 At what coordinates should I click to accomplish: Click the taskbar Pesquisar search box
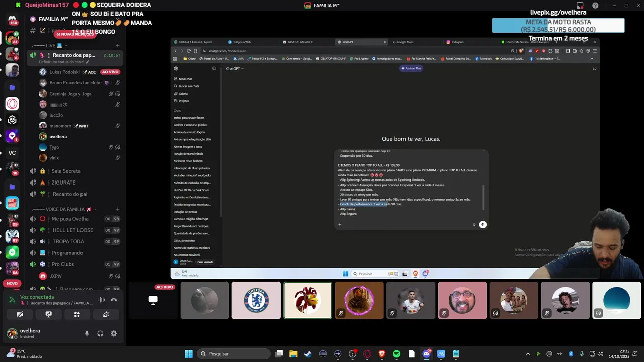click(x=233, y=354)
